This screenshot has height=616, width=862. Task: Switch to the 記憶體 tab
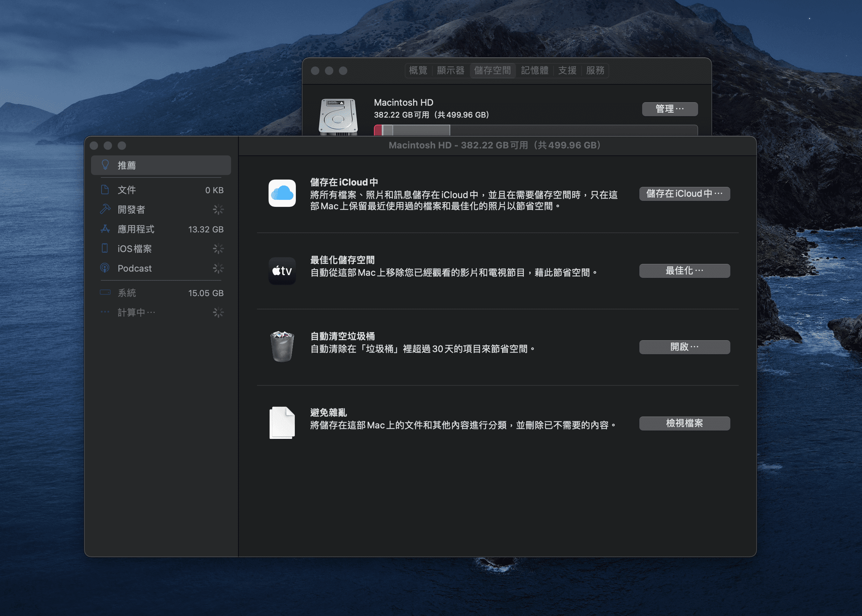[x=535, y=71]
